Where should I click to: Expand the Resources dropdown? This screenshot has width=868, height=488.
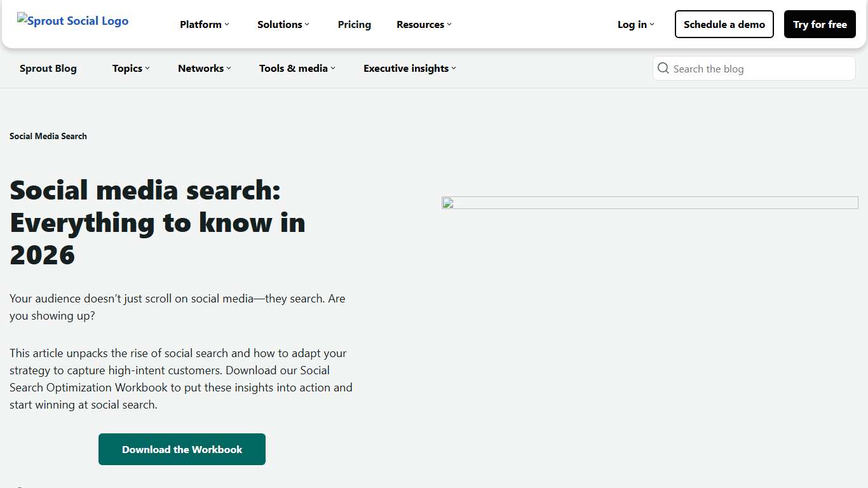point(423,24)
